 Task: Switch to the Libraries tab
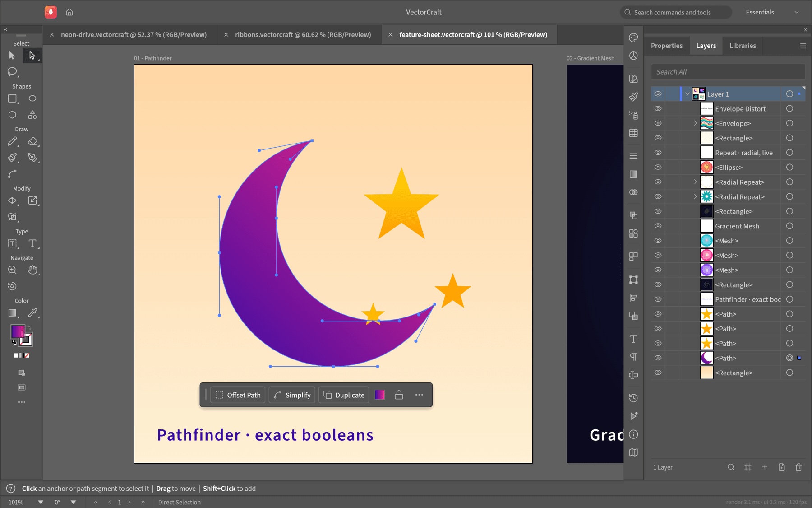[x=743, y=46]
